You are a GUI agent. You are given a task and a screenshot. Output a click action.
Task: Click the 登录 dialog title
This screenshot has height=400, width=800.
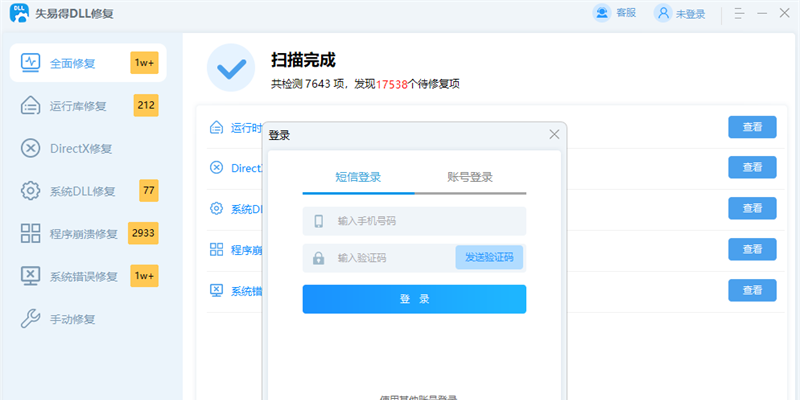[x=279, y=135]
